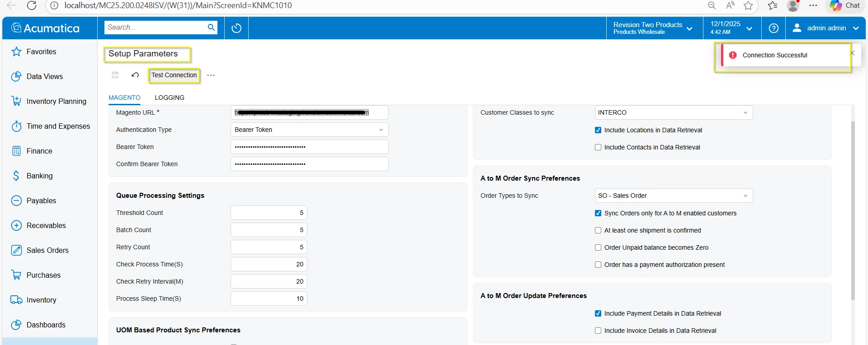Reload page with browser refresh icon
This screenshot has height=345, width=868.
click(32, 5)
